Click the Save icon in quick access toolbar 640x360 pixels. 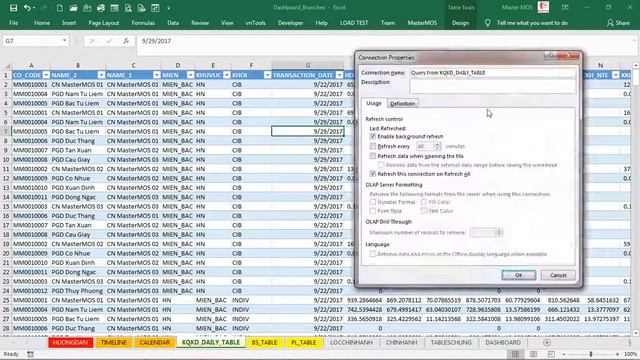pyautogui.click(x=13, y=8)
